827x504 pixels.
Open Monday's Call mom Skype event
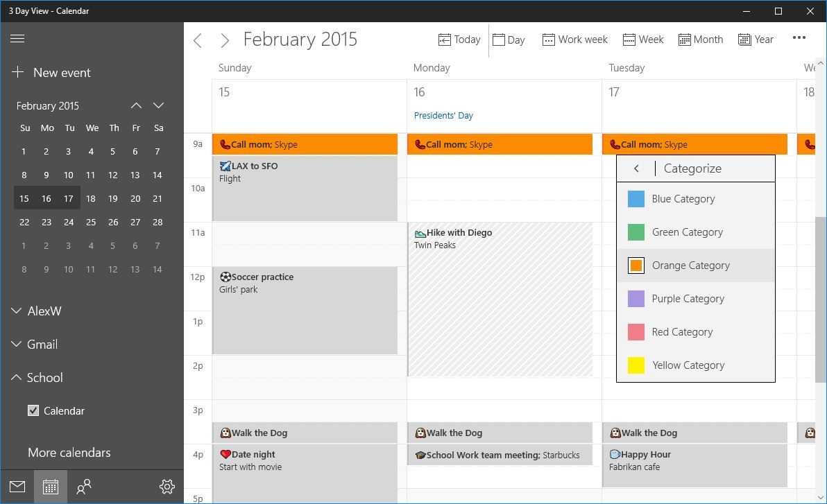(500, 144)
